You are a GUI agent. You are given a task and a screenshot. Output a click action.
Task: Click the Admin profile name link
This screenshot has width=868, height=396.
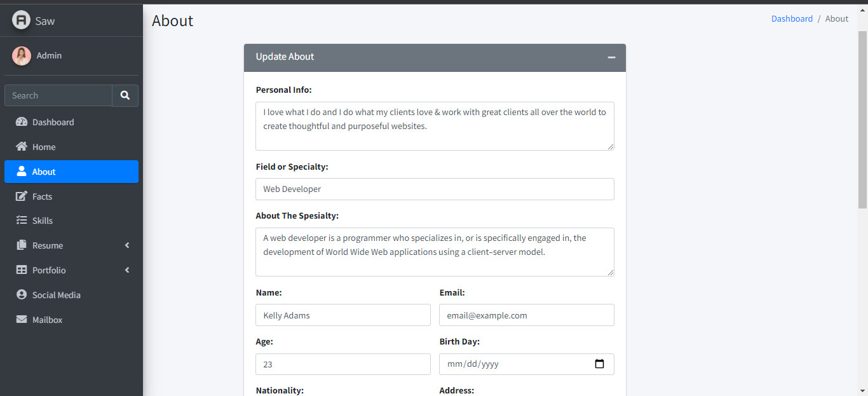point(49,55)
